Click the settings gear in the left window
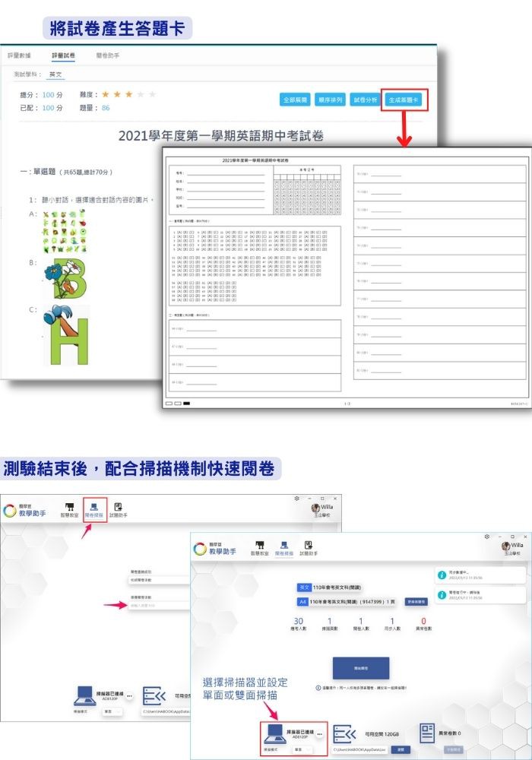This screenshot has width=532, height=760. (296, 498)
